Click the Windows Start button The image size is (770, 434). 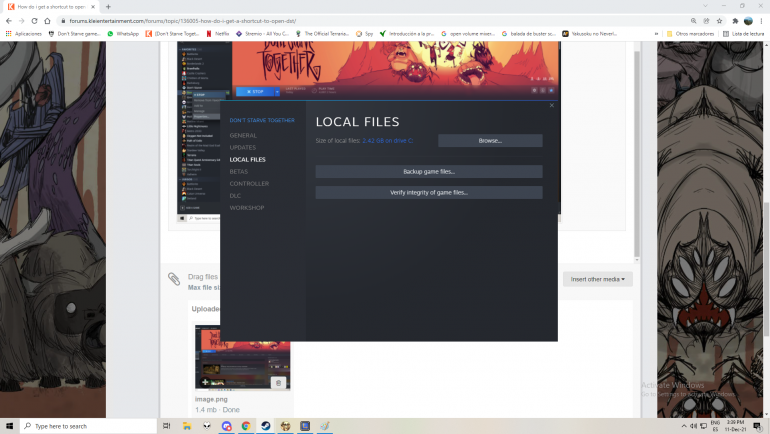click(x=9, y=426)
